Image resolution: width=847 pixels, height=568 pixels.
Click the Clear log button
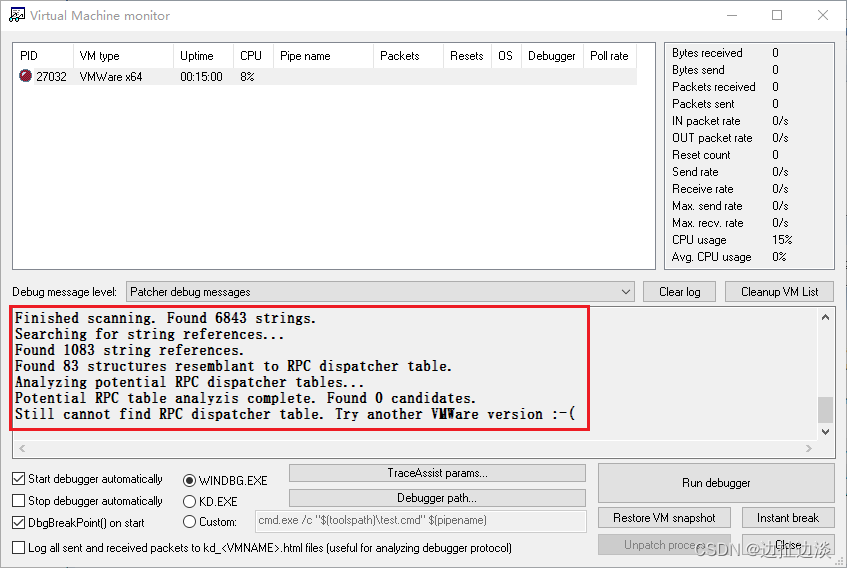click(x=680, y=292)
